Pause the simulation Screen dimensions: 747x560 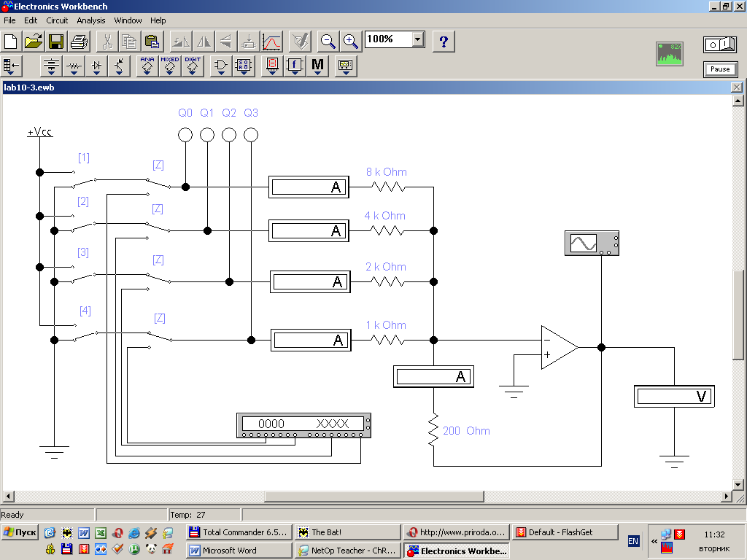point(720,69)
